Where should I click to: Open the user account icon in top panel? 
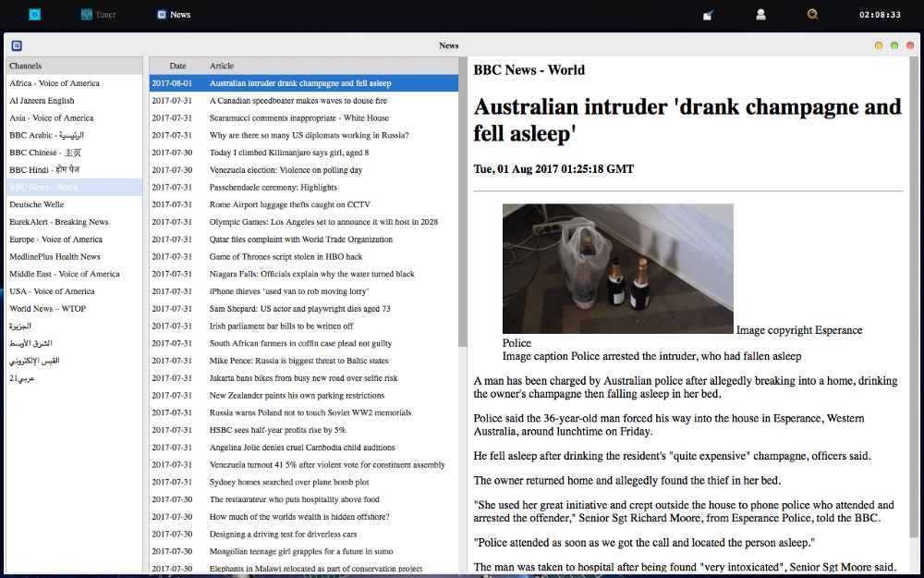pyautogui.click(x=760, y=15)
